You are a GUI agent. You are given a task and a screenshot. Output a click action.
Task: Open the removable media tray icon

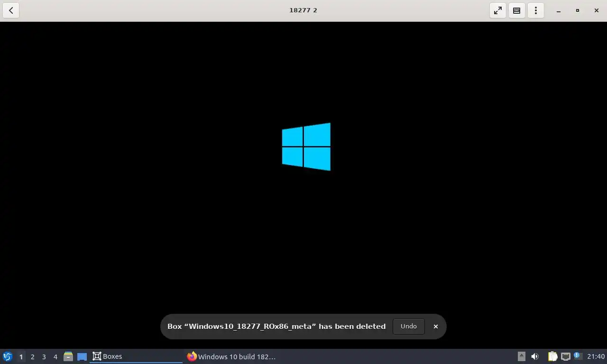[521, 356]
